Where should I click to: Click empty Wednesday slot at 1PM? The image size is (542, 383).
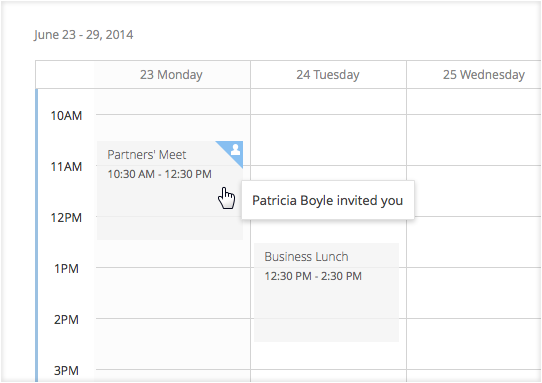pyautogui.click(x=474, y=293)
